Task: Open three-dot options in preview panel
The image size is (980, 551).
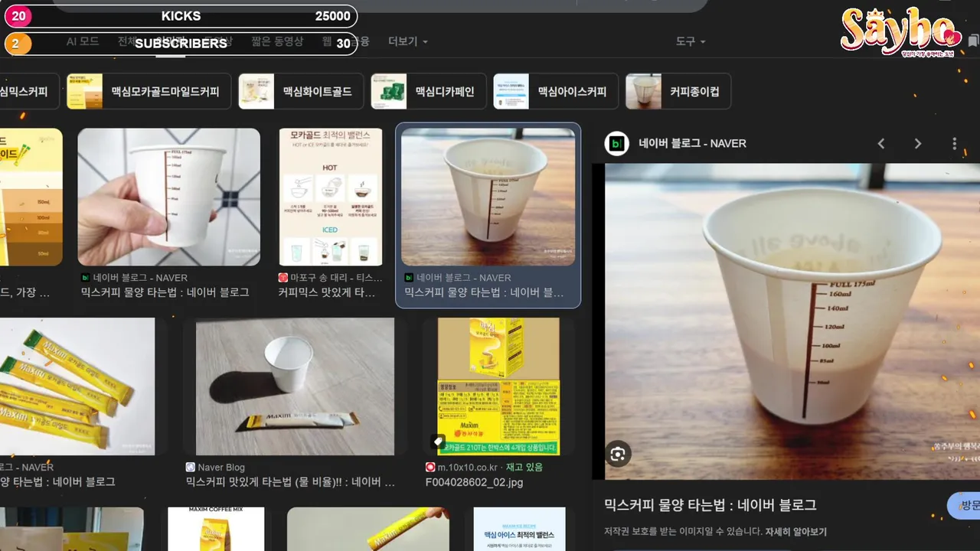Action: click(x=955, y=144)
